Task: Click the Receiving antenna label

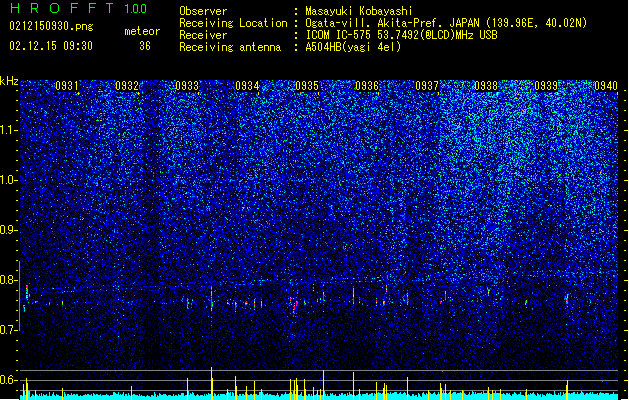Action: (x=230, y=47)
